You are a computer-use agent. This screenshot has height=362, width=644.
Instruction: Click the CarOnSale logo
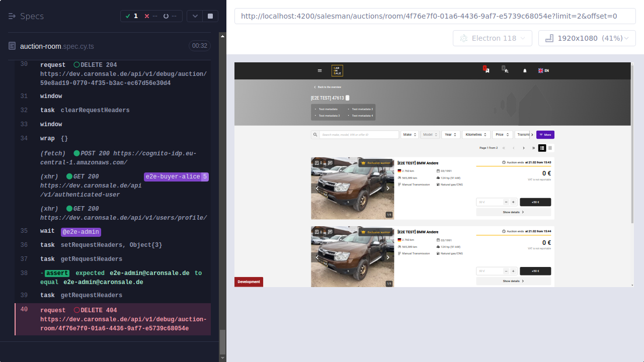click(337, 70)
